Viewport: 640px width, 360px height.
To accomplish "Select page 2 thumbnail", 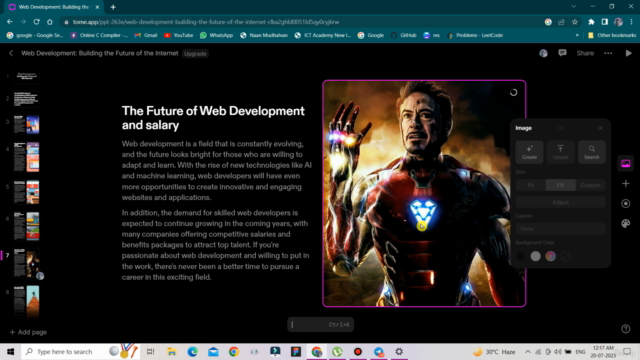I will (27, 98).
